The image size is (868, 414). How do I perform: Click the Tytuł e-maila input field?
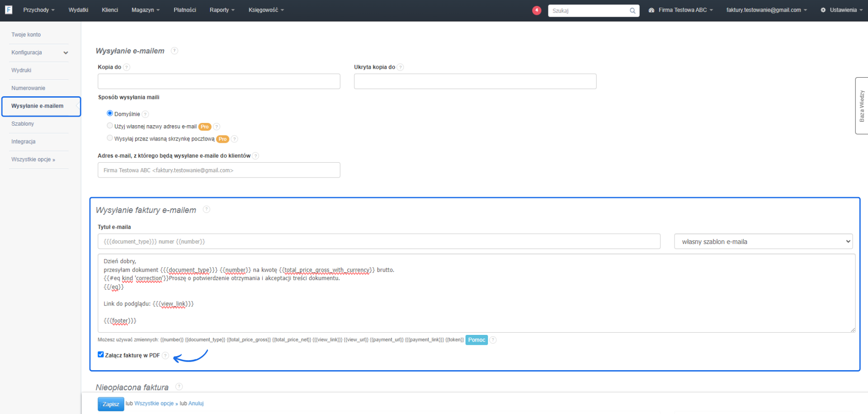coord(379,241)
